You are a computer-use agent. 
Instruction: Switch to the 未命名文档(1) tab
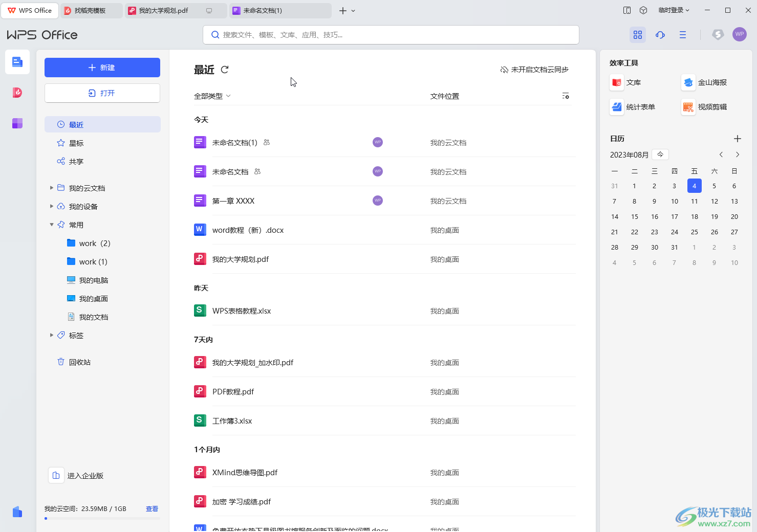point(280,10)
